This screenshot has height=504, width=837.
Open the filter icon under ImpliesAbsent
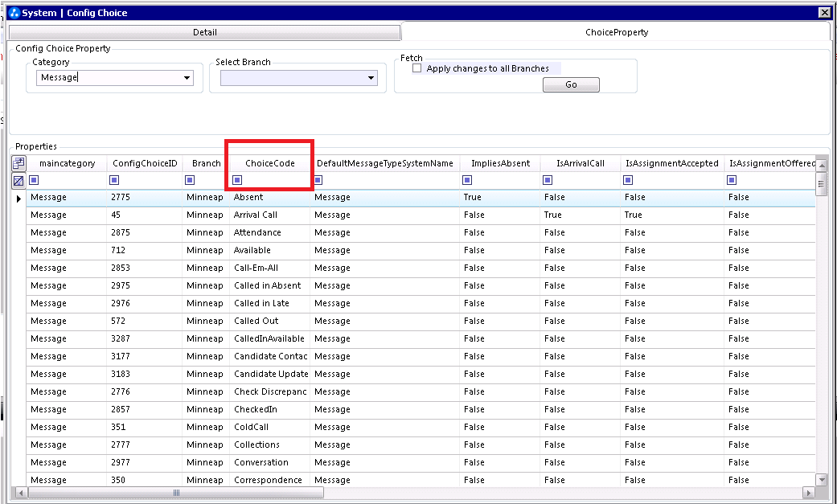pyautogui.click(x=467, y=180)
